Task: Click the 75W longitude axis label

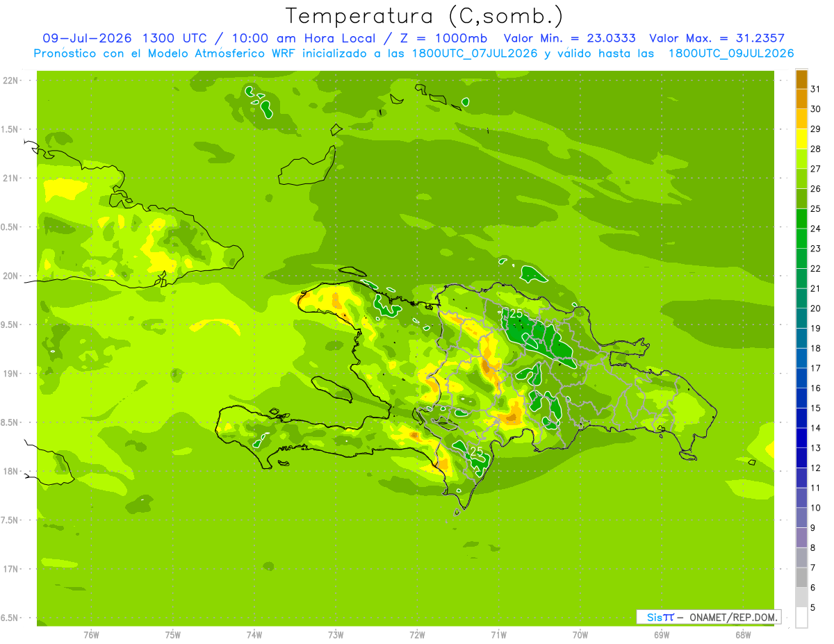Action: coord(173,635)
